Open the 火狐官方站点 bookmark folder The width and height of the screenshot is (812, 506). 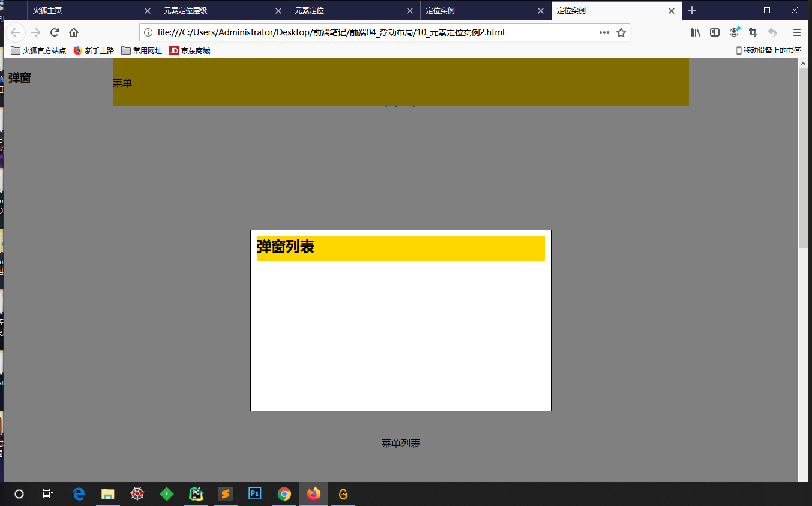coord(36,50)
